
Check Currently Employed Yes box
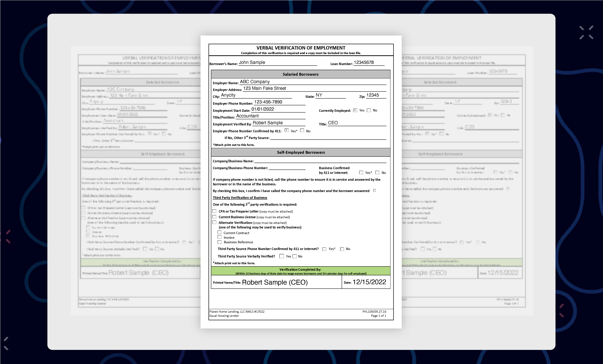355,110
